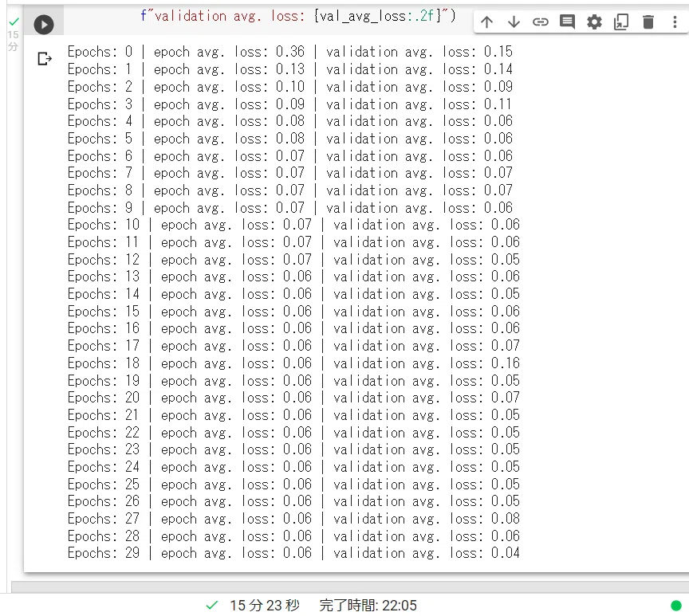Select the 'Epochs: 24' output line
Viewport: 689px width, 616px height.
(x=293, y=467)
